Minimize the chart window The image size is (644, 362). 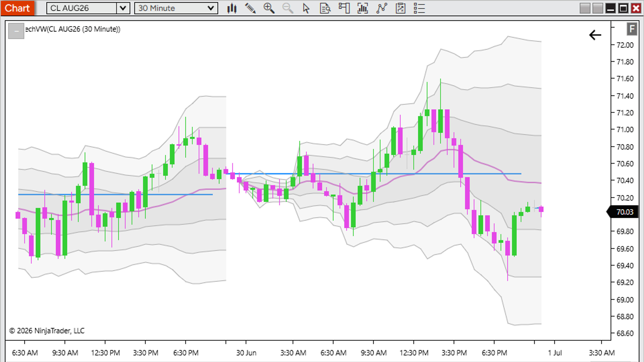[611, 9]
